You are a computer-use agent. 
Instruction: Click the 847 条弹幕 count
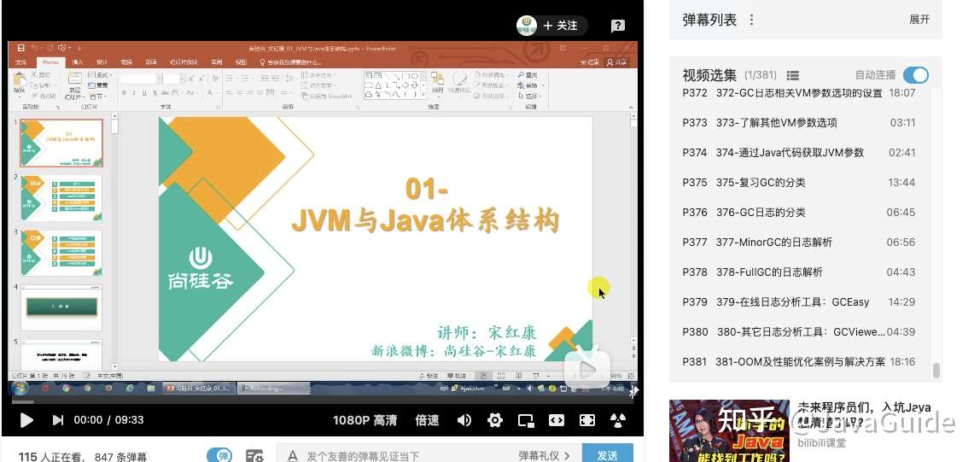coord(120,457)
